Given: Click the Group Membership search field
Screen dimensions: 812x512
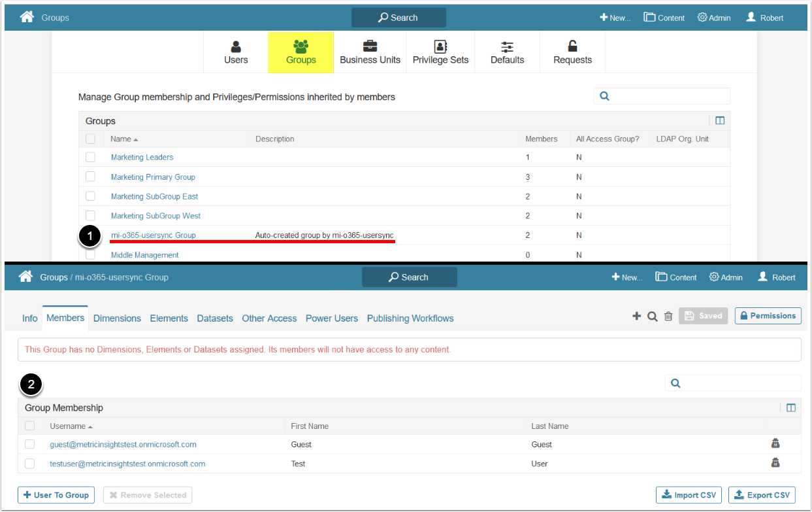Looking at the screenshot, I should [x=739, y=383].
